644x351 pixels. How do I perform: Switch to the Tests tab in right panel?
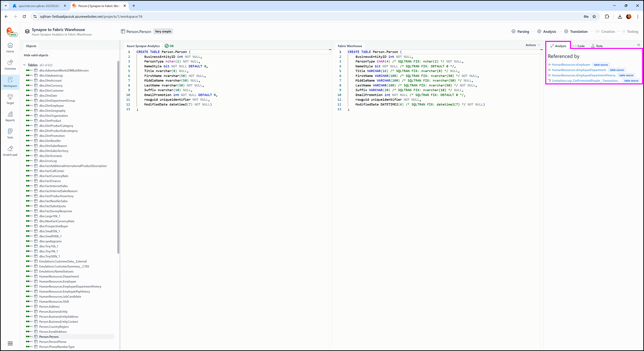(597, 46)
